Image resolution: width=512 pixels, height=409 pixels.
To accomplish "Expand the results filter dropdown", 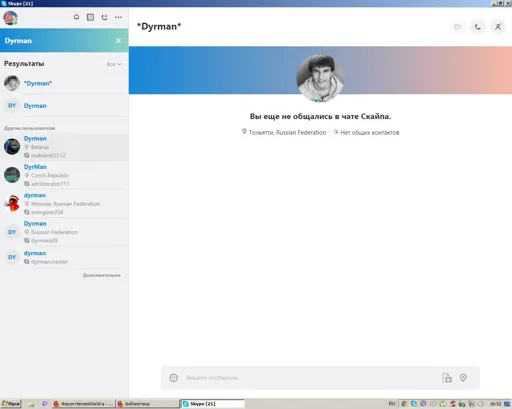I will 114,64.
